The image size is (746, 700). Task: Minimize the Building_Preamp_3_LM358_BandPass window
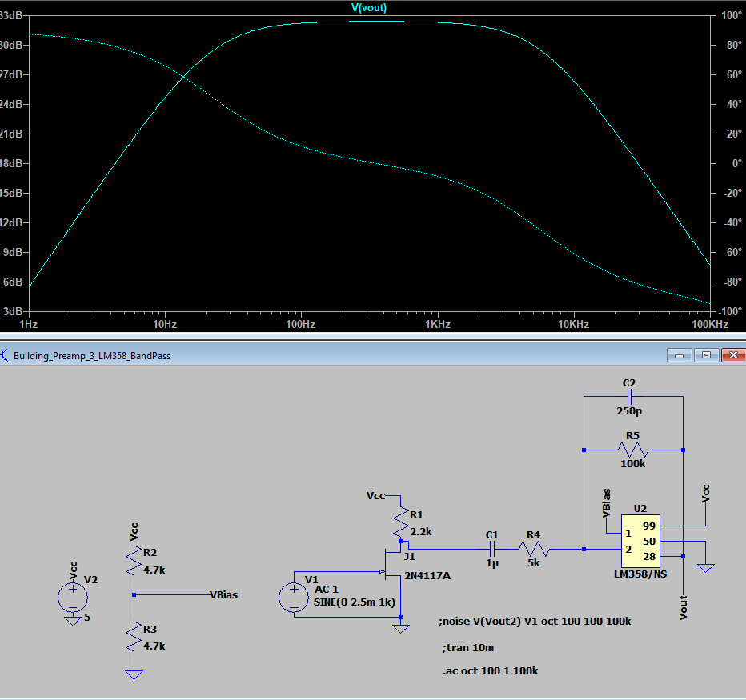679,355
